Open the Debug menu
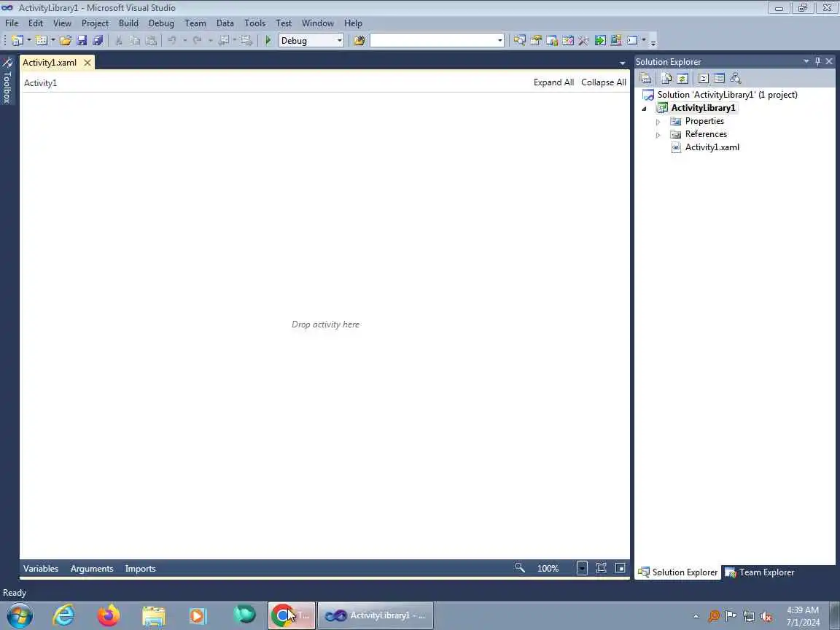840x630 pixels. pos(161,23)
